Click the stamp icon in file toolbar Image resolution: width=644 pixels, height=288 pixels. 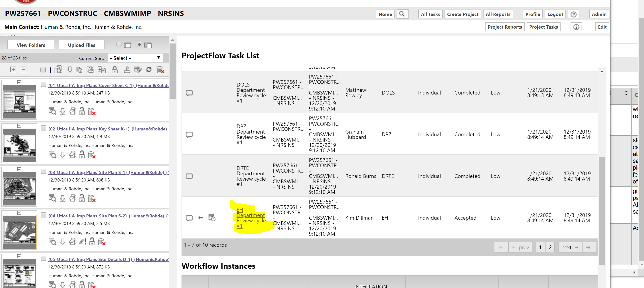[x=127, y=70]
